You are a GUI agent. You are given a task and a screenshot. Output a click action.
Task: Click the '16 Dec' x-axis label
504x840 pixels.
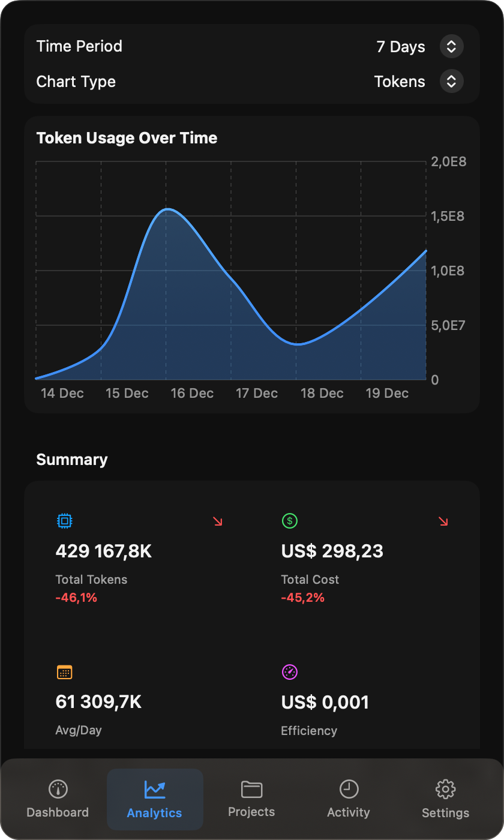pos(192,394)
